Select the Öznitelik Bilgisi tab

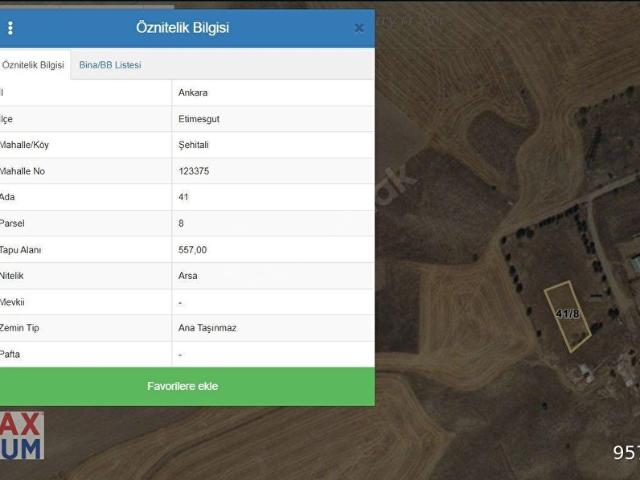tap(33, 65)
